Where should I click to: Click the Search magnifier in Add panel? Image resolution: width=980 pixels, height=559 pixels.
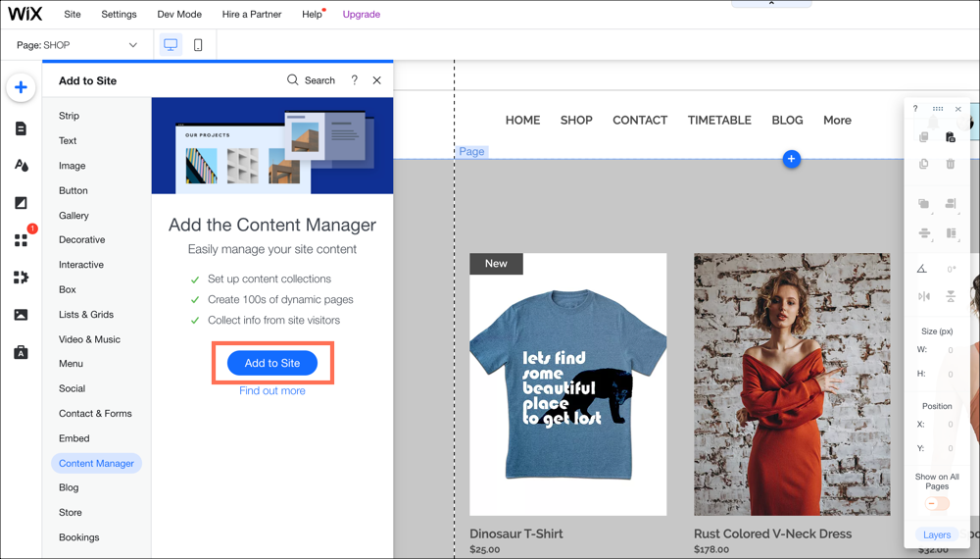point(292,80)
